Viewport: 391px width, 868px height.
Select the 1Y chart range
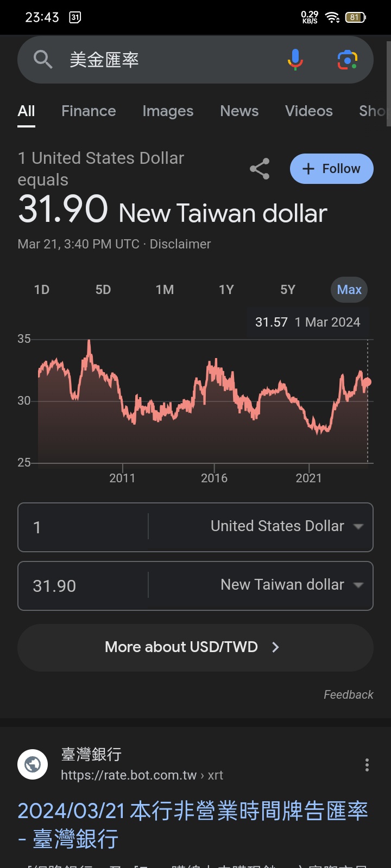226,290
